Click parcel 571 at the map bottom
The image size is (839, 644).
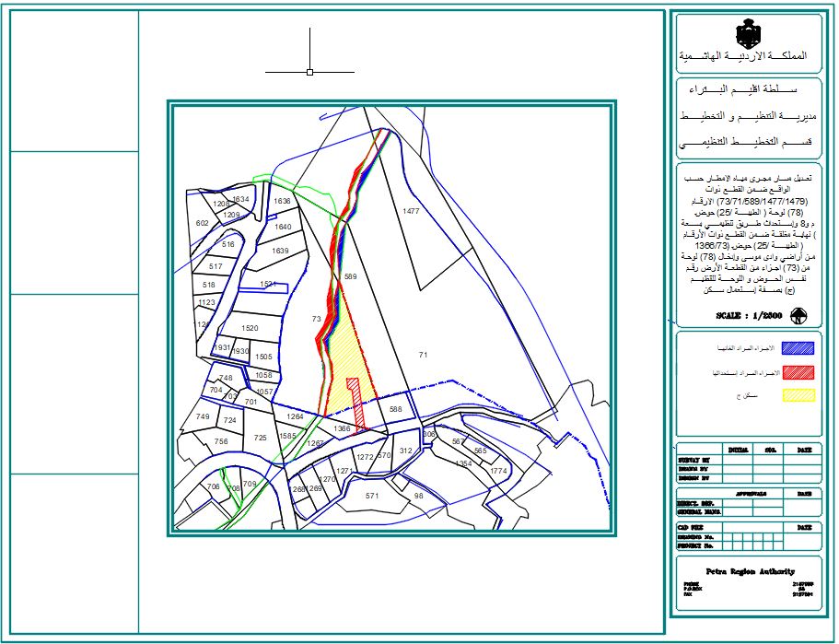point(372,496)
